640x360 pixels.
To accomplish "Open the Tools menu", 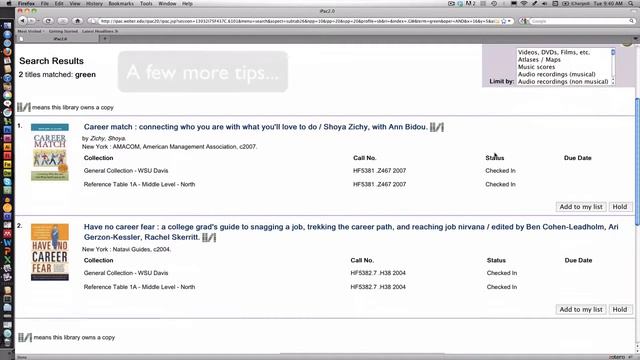I will 146,3.
